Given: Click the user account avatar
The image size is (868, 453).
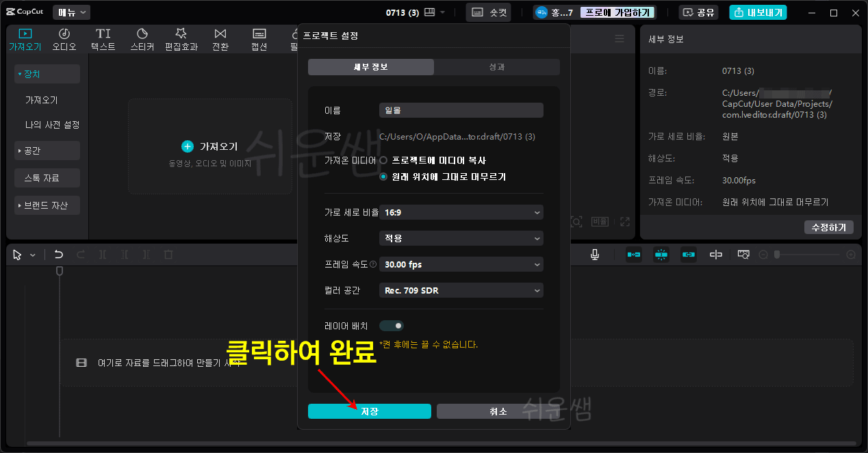Looking at the screenshot, I should coord(541,12).
